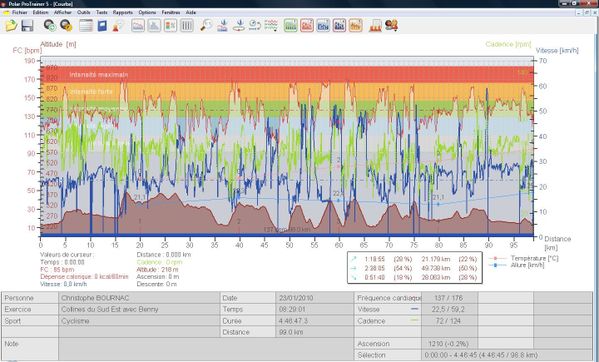
Task: Click the two-person users toolbar icon
Action: 392,26
